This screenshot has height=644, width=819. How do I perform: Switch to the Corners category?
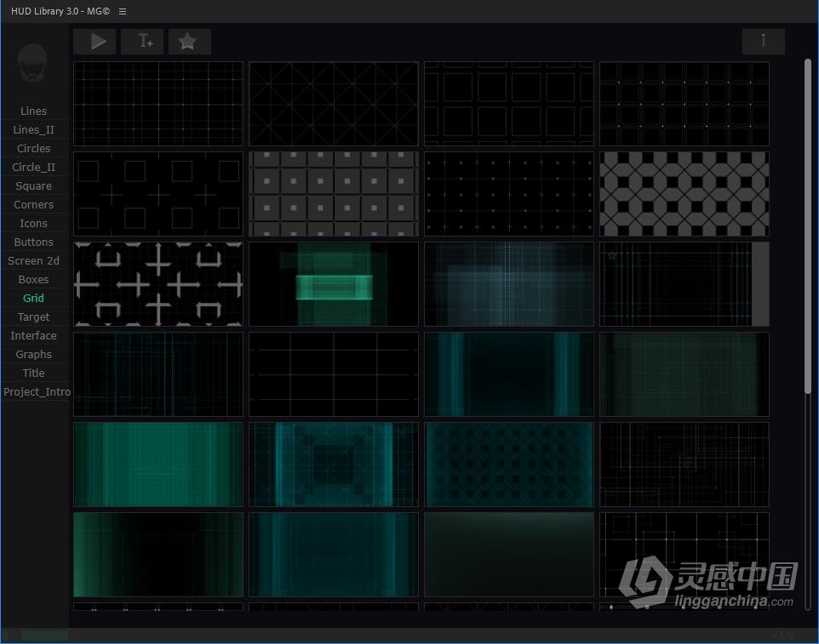(33, 204)
